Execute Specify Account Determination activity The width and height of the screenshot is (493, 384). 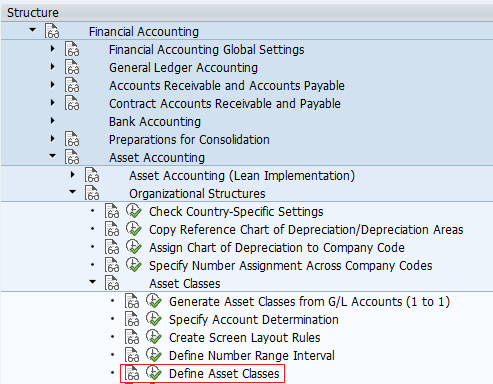tap(154, 319)
